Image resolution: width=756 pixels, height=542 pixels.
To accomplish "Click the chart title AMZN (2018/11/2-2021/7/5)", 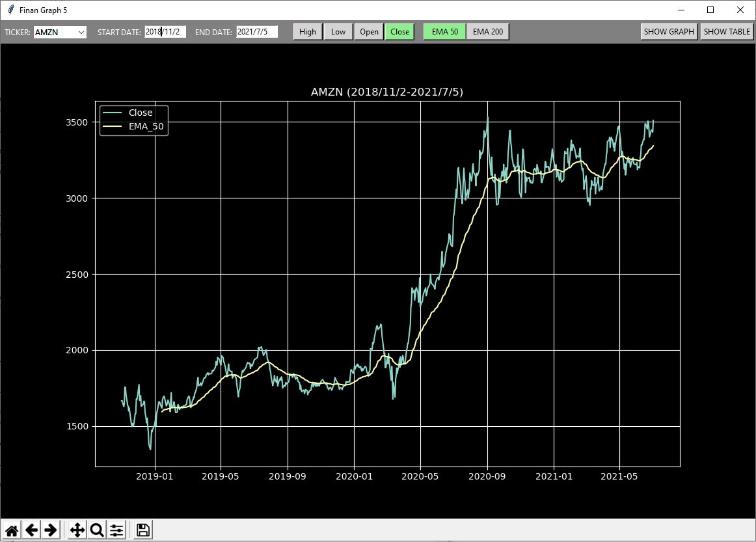I will pos(387,92).
